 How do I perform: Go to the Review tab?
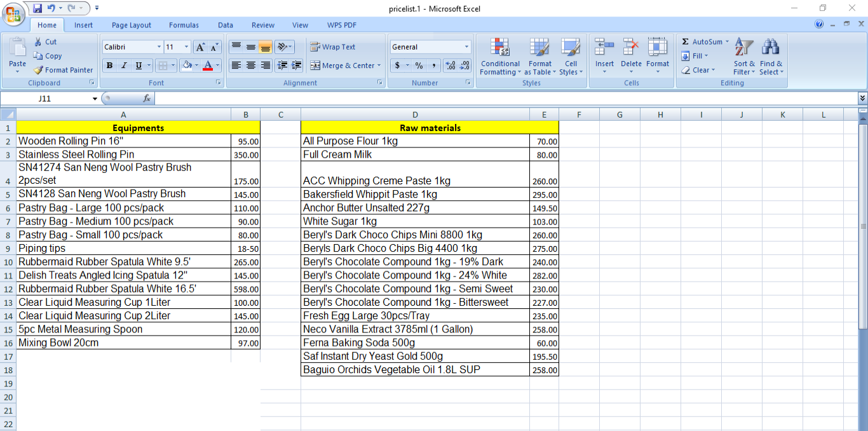point(263,25)
